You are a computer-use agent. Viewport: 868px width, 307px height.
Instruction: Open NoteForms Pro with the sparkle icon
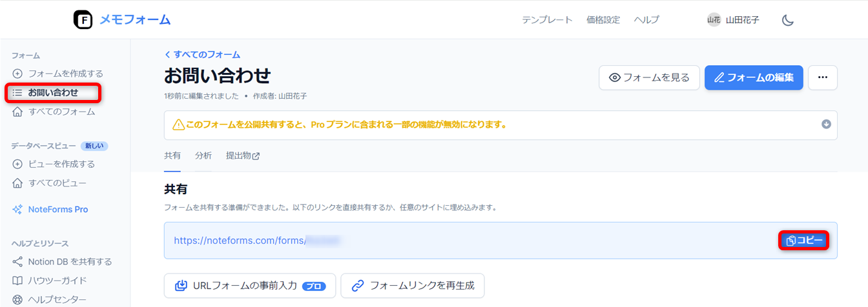pyautogui.click(x=17, y=210)
